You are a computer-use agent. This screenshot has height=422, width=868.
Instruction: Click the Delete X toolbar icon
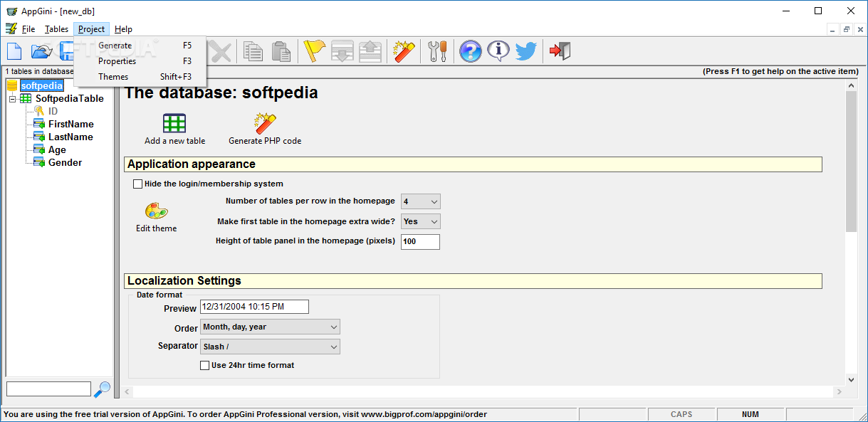(x=221, y=51)
